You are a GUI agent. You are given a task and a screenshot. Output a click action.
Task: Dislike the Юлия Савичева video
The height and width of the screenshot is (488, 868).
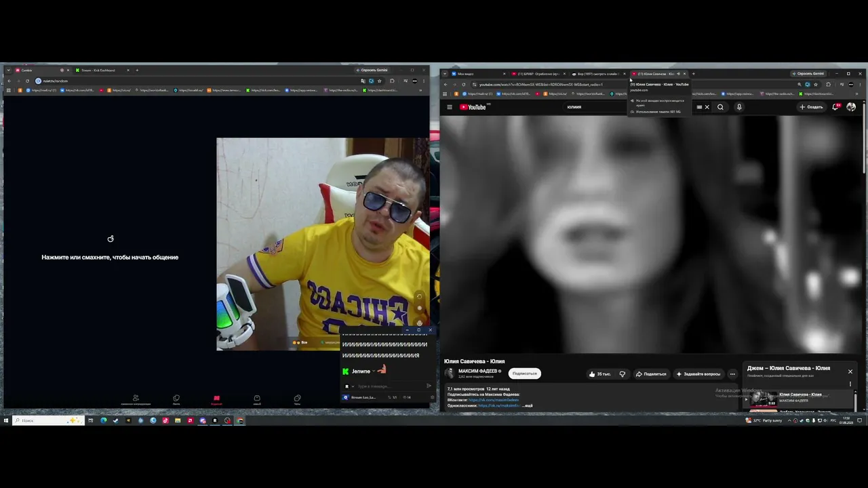click(x=623, y=374)
